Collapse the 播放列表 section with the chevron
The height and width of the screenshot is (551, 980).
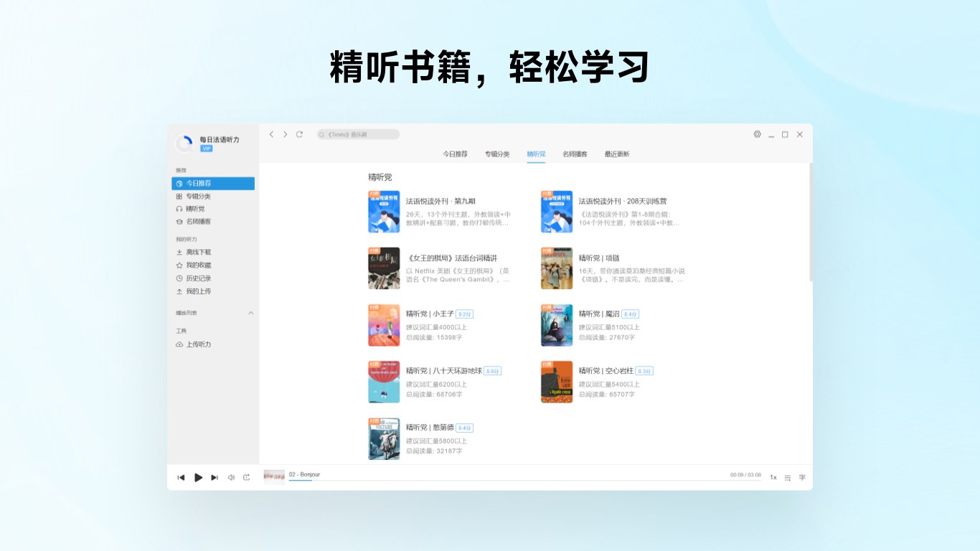251,313
